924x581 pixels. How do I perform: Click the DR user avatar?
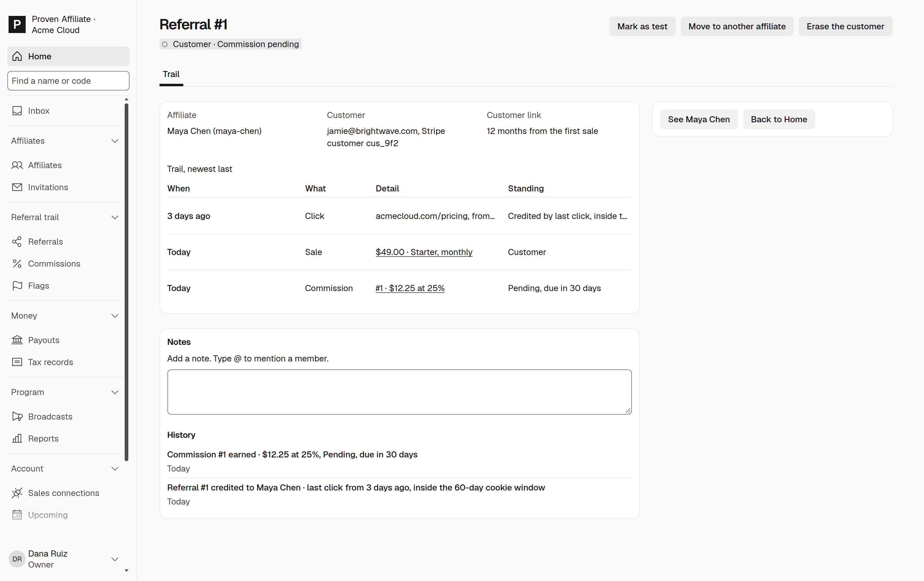coord(17,559)
